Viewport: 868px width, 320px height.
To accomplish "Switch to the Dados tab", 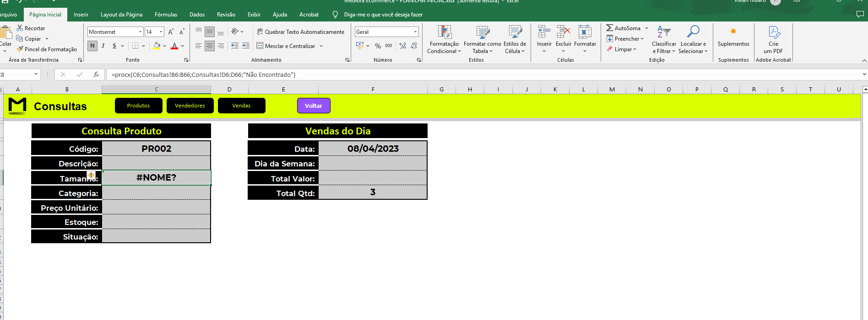I will [197, 15].
